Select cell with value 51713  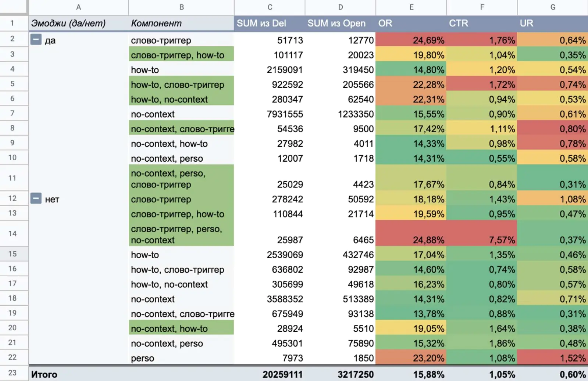[270, 40]
